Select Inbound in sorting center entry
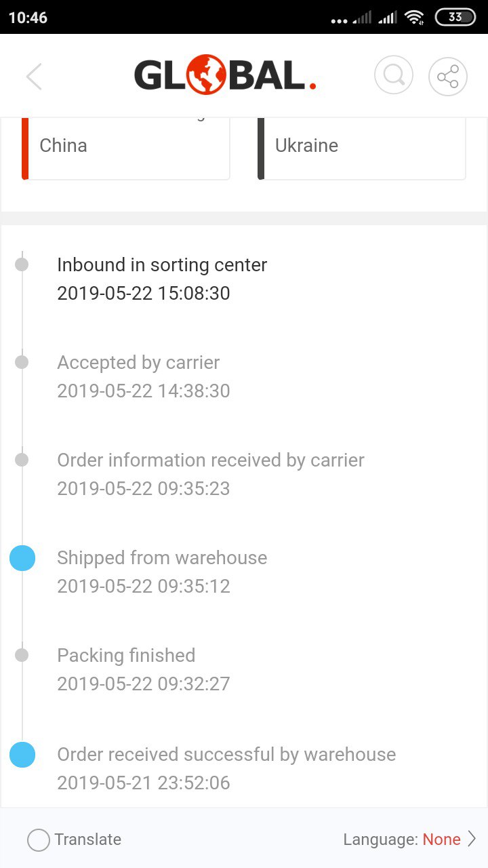Viewport: 488px width, 868px height. [x=162, y=279]
